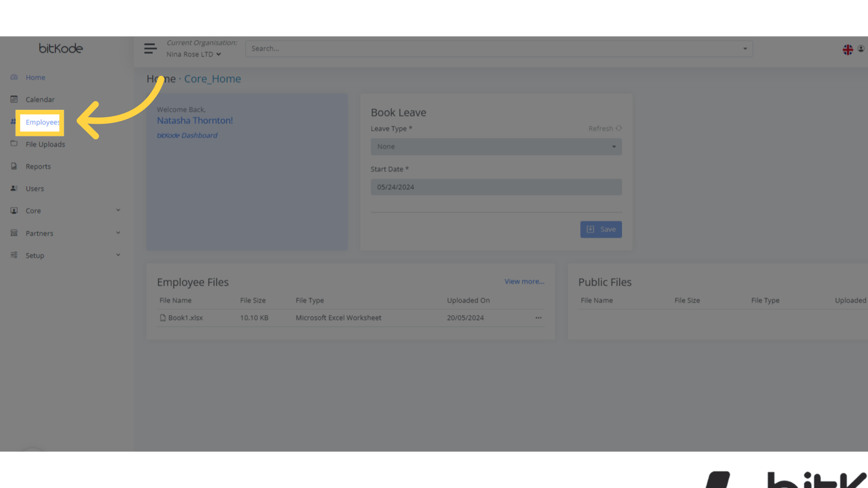The height and width of the screenshot is (488, 868).
Task: Select the Employees people icon
Action: pyautogui.click(x=14, y=122)
